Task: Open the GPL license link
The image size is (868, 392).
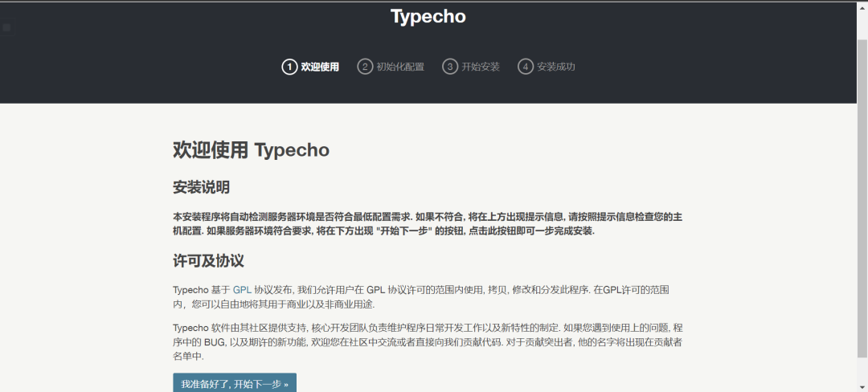Action: point(242,290)
